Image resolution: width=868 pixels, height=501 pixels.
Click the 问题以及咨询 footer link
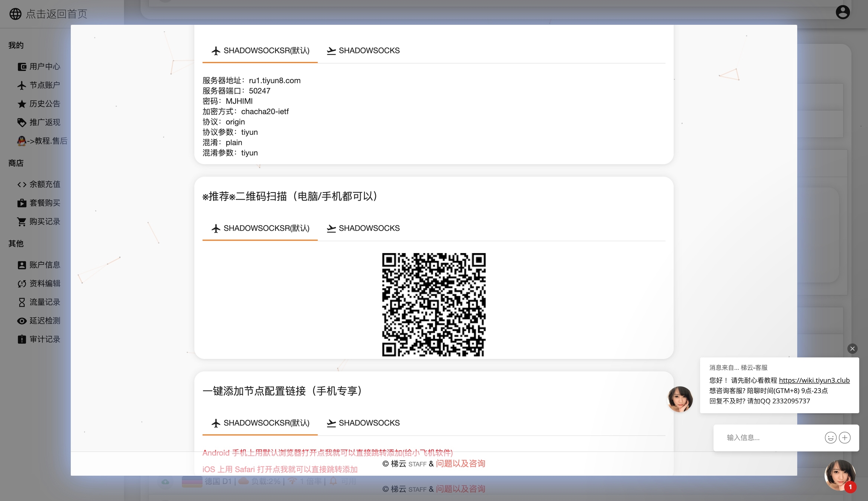[x=460, y=464]
